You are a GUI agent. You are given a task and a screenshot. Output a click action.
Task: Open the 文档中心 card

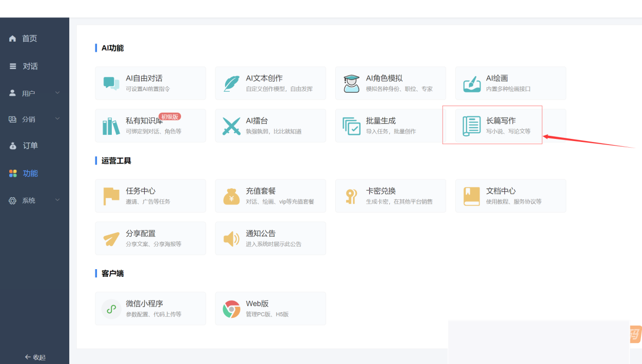point(510,196)
